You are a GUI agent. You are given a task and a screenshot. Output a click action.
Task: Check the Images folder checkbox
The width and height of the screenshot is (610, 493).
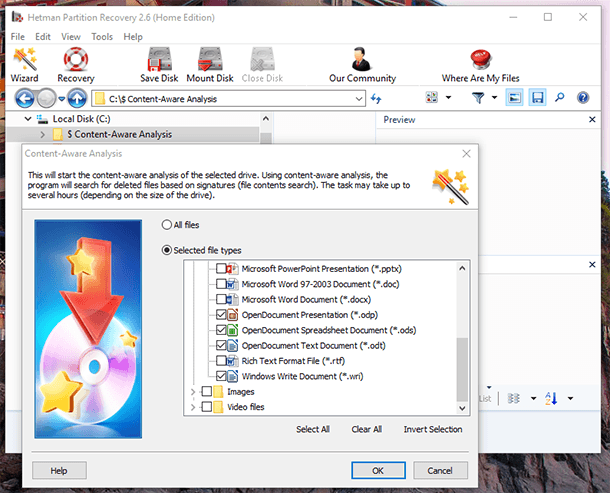coord(207,391)
